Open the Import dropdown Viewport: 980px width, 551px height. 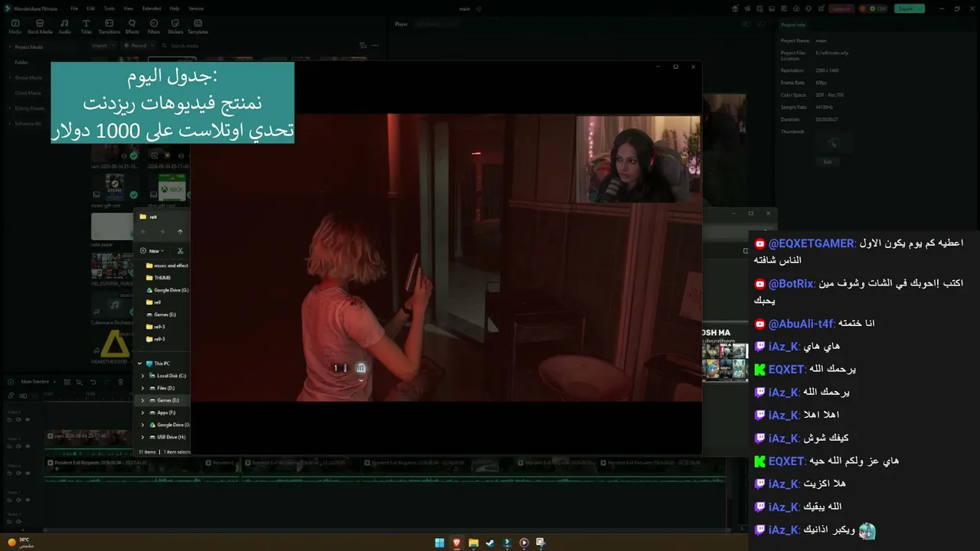point(103,45)
